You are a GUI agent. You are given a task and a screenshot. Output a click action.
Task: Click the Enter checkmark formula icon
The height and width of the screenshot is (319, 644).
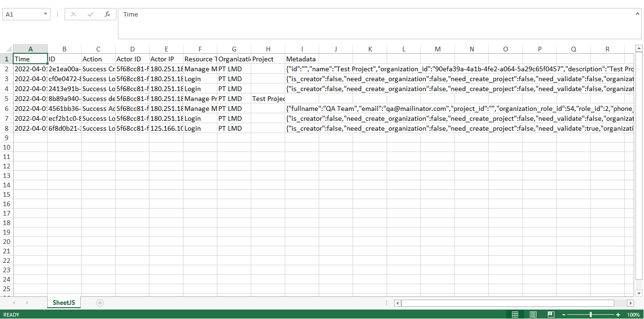pyautogui.click(x=91, y=14)
